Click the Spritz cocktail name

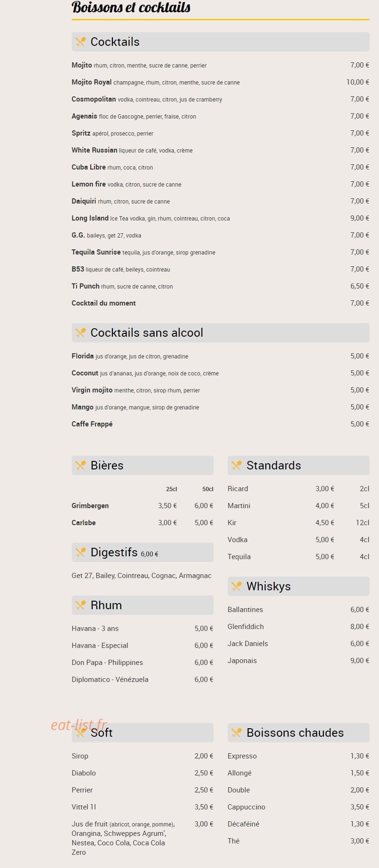(x=81, y=133)
